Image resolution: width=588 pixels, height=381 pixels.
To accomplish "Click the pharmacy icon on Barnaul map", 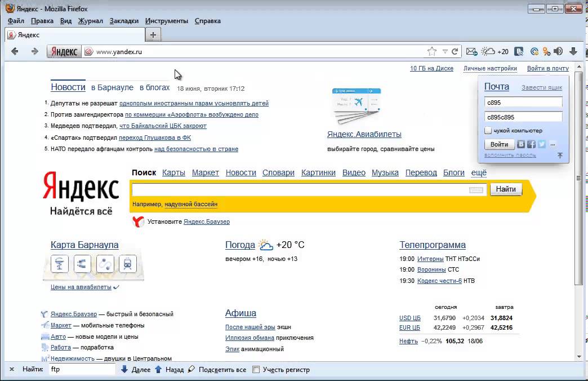I will 59,264.
